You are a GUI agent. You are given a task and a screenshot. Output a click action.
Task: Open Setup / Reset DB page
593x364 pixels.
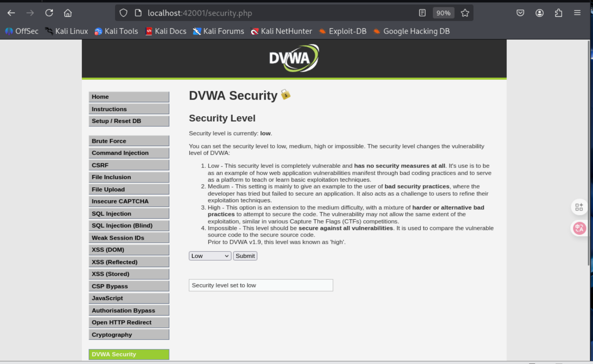(x=129, y=121)
